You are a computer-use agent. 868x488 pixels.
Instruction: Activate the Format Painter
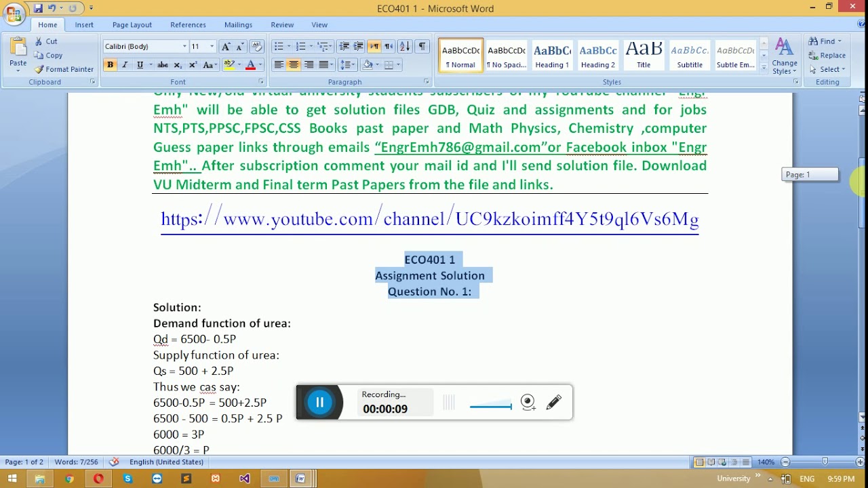point(64,69)
